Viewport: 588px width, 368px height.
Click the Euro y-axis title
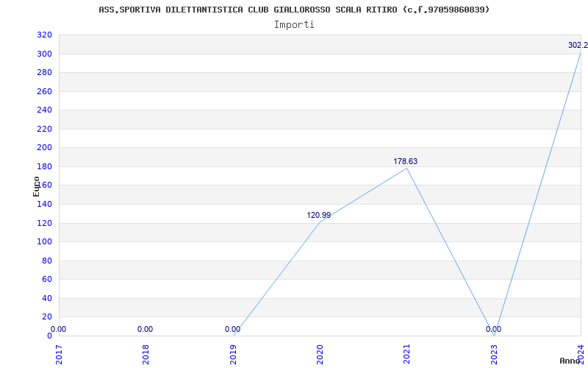point(36,186)
